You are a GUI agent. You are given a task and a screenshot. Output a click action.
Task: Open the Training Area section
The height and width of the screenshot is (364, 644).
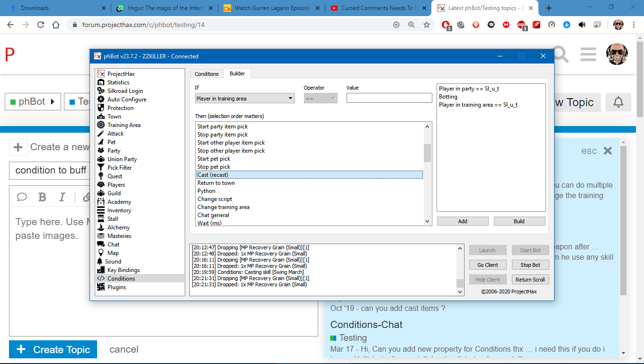[x=124, y=125]
